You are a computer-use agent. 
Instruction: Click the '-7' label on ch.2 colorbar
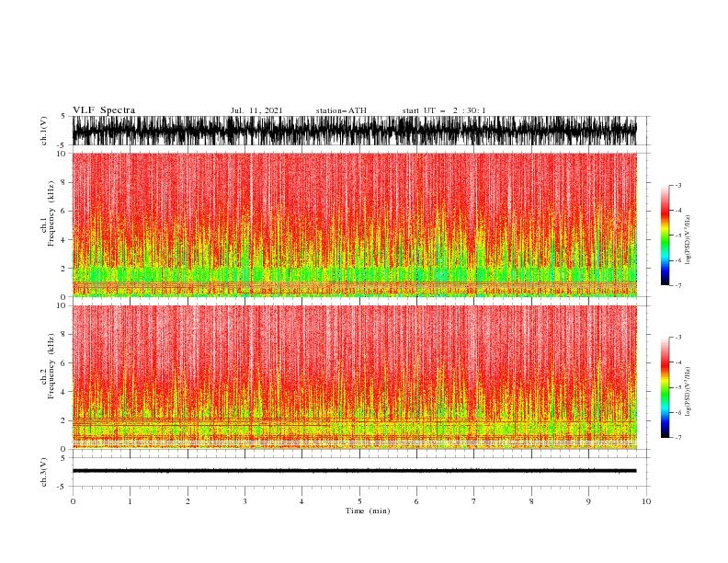pos(677,437)
